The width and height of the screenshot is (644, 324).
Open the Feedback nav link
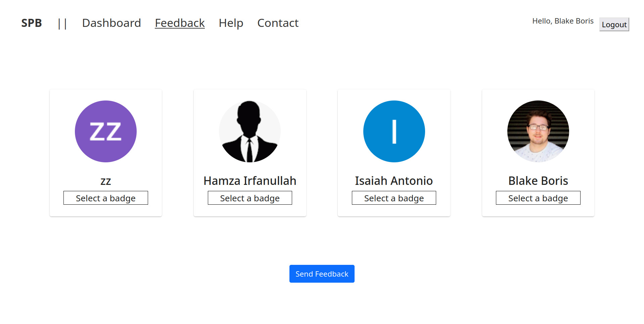tap(180, 23)
